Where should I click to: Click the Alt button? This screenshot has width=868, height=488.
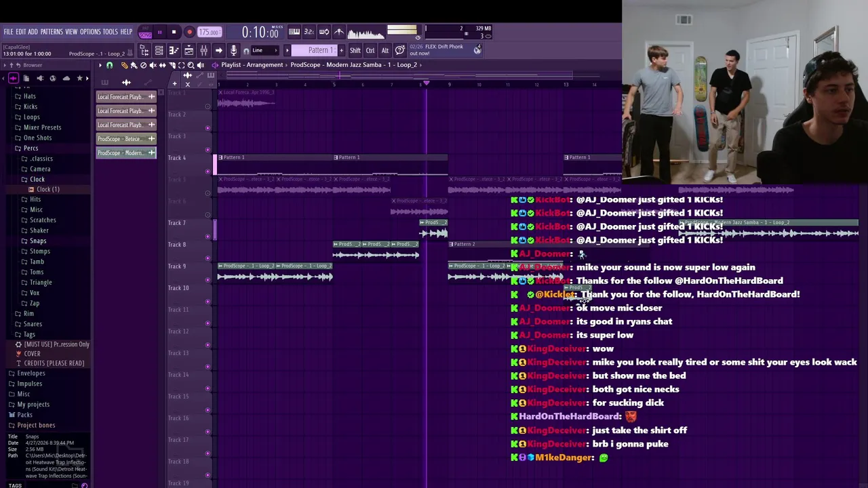[x=384, y=50]
